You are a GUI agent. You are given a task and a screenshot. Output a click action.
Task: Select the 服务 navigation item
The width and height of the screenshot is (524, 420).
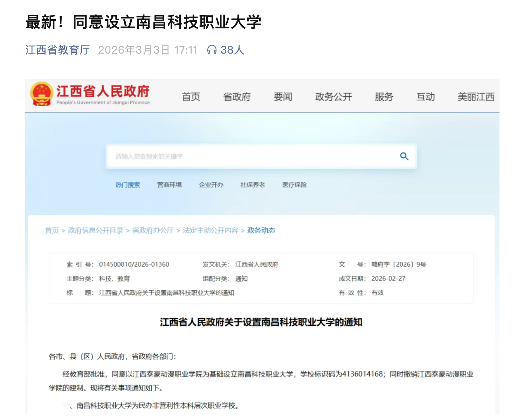(384, 97)
